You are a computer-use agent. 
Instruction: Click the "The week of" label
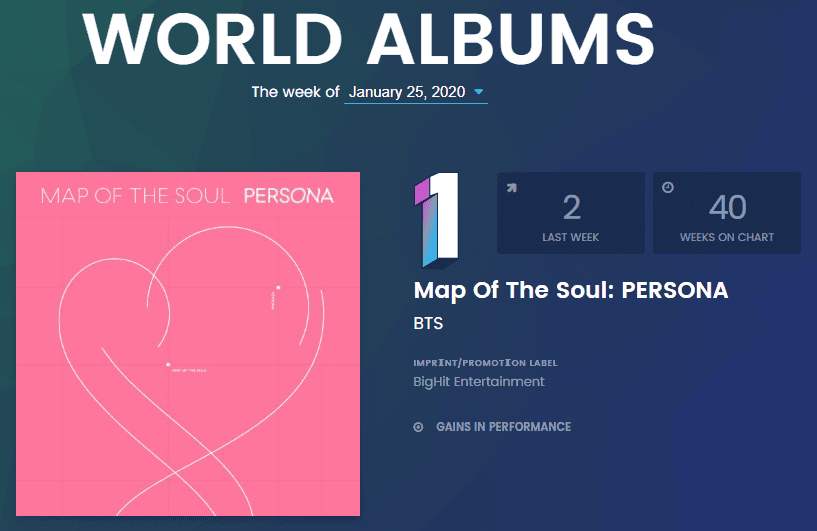(x=295, y=92)
